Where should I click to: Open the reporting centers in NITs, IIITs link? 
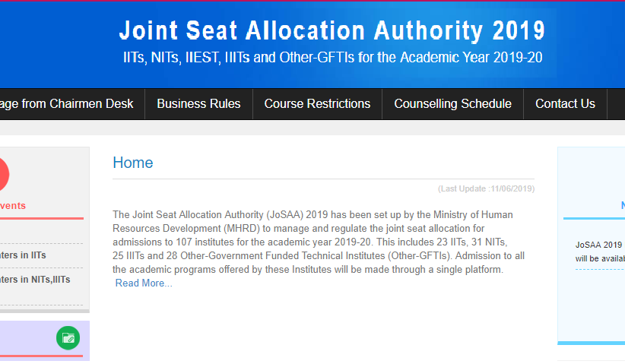(x=35, y=280)
